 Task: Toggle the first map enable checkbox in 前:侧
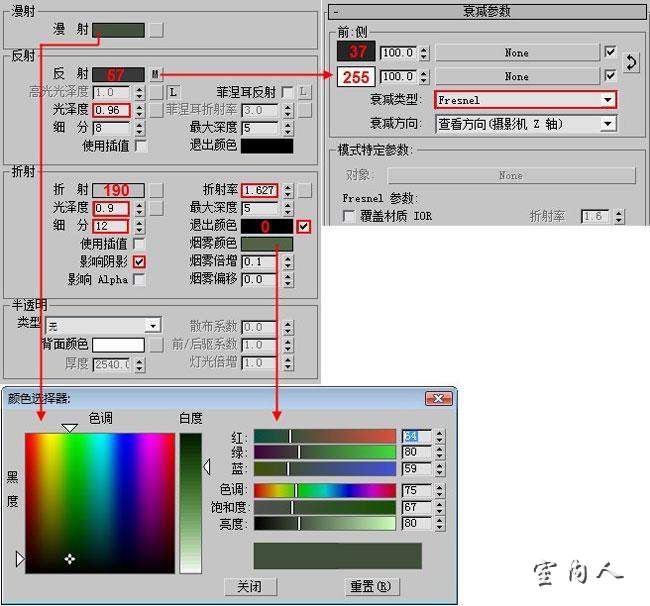[x=610, y=52]
